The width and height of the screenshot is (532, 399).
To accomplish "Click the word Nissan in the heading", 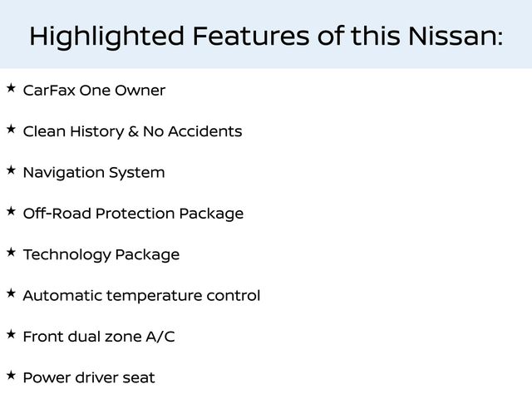I will [454, 36].
